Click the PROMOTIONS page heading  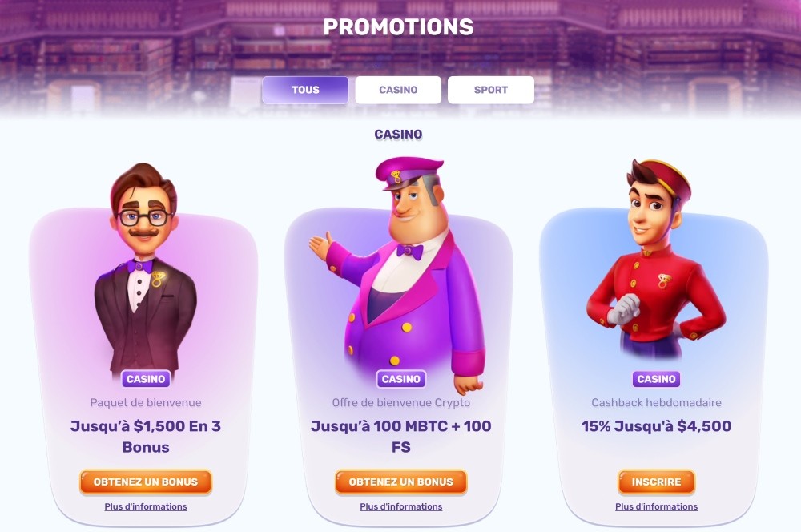tap(398, 27)
